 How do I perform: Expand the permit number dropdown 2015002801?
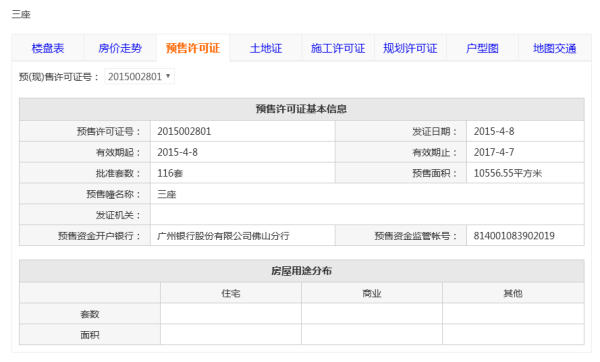click(140, 77)
